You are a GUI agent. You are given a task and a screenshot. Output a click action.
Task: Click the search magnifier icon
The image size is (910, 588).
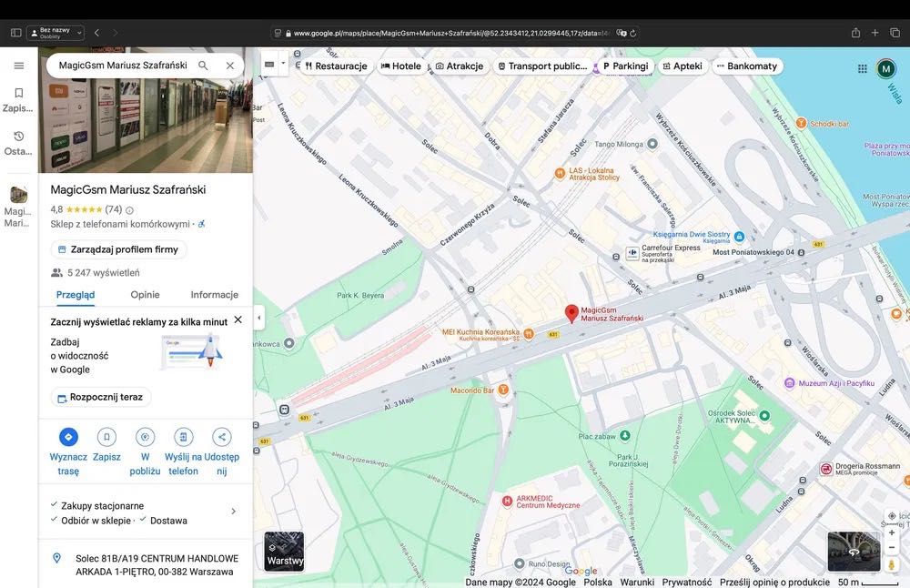point(203,66)
